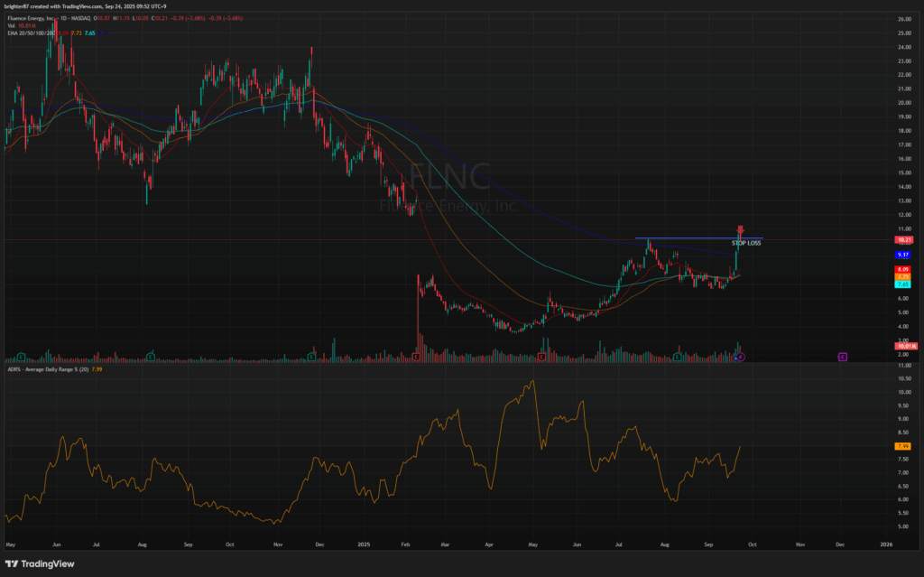Click the red 8.09 EMA price tag
Image resolution: width=924 pixels, height=577 pixels.
[x=902, y=270]
